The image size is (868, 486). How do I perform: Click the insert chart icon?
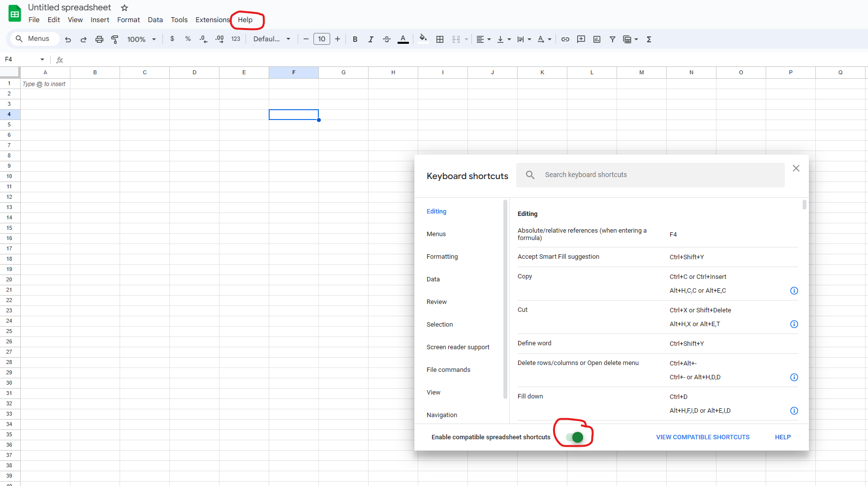[x=597, y=39]
